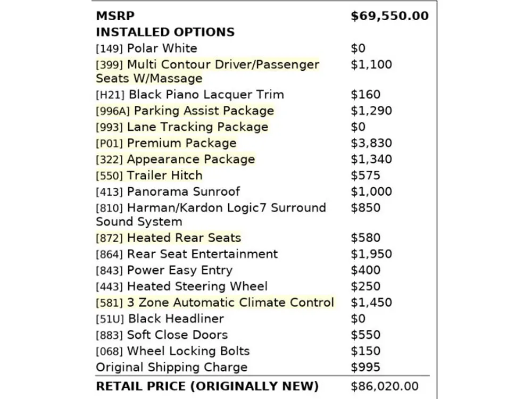The width and height of the screenshot is (532, 399).
Task: Select the Power Easy Entry option
Action: click(164, 270)
